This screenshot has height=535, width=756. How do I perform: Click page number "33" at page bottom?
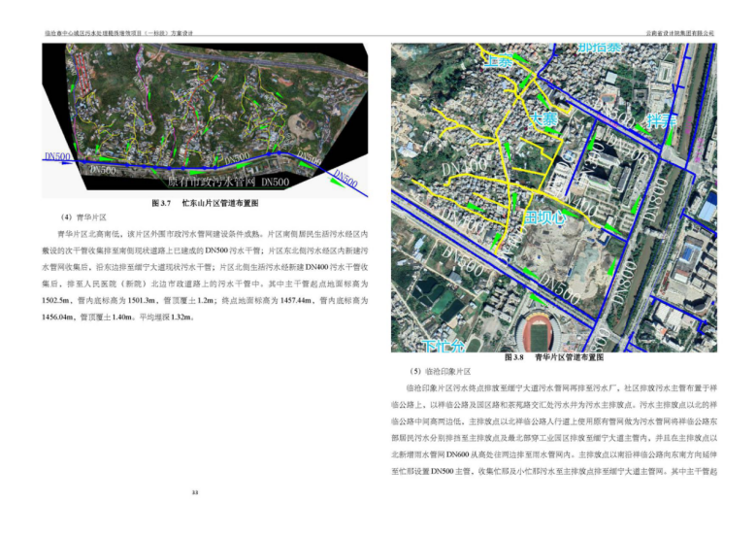[x=195, y=492]
